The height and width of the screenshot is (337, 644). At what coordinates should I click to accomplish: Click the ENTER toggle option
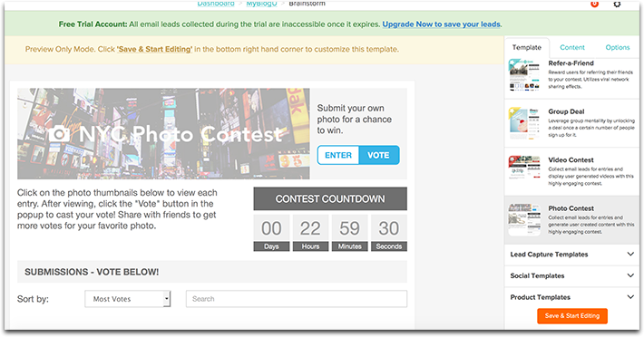[x=338, y=156]
